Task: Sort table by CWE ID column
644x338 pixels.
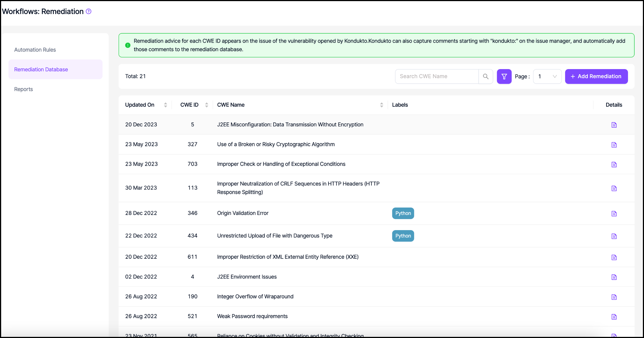Action: tap(206, 105)
